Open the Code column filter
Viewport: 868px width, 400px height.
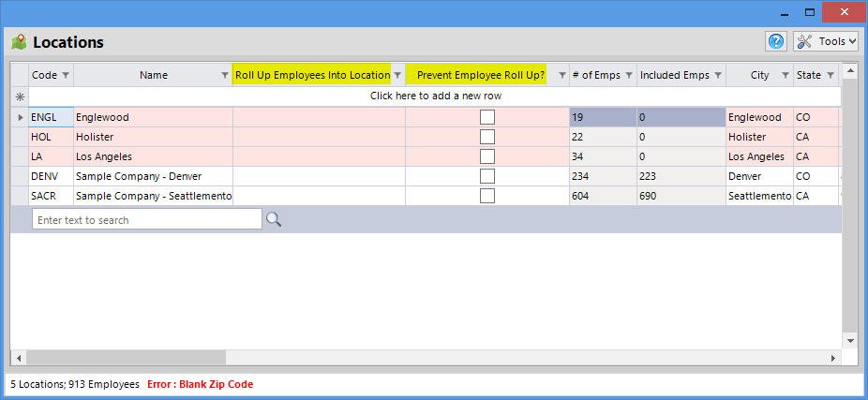pos(66,75)
